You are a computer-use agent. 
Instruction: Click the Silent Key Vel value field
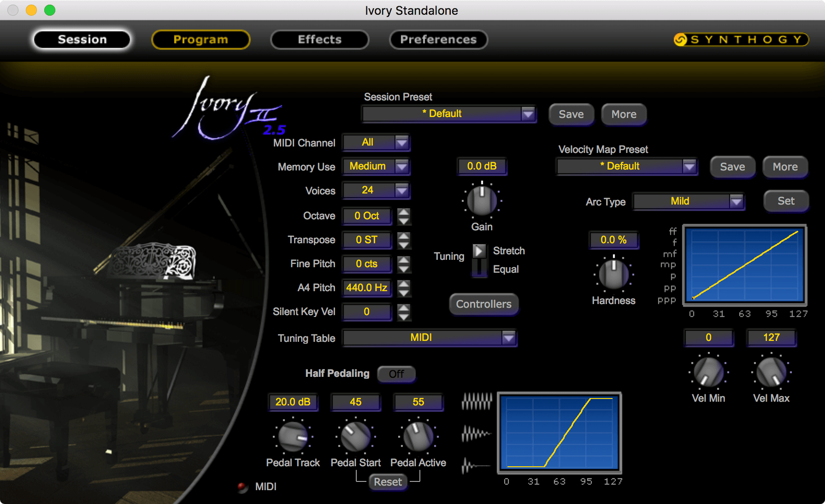367,312
